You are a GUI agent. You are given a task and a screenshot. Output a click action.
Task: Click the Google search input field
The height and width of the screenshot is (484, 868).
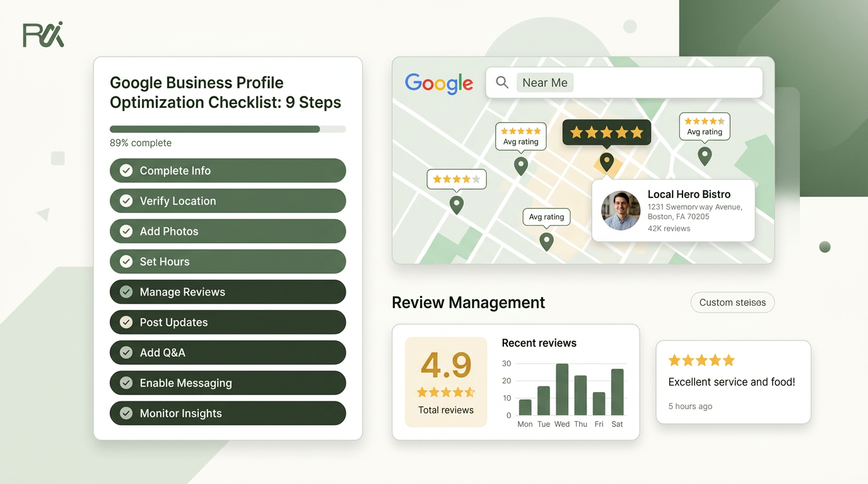624,83
